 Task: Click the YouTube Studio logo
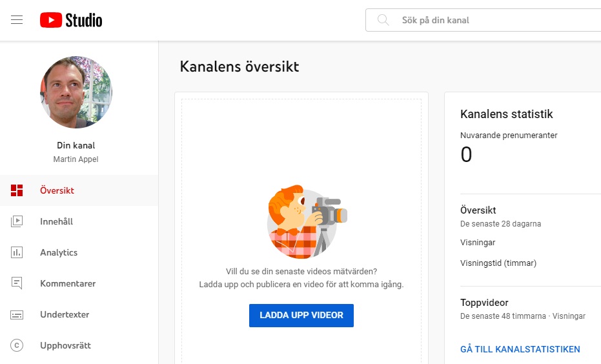tap(71, 20)
